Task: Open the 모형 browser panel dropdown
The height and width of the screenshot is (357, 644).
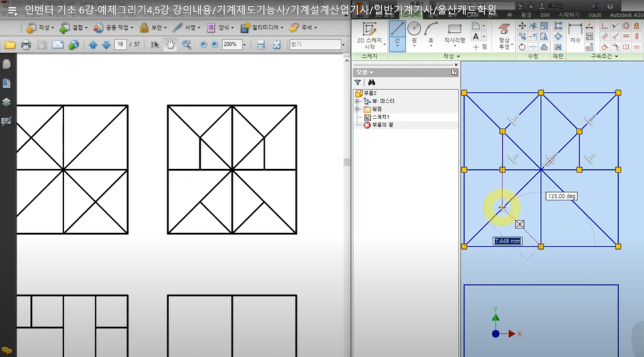Action: click(365, 72)
